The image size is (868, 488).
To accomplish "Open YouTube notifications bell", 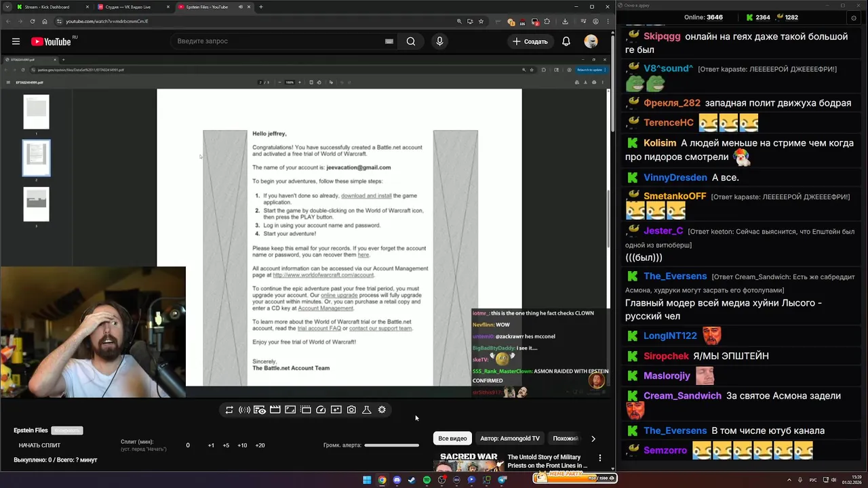I will pyautogui.click(x=566, y=41).
